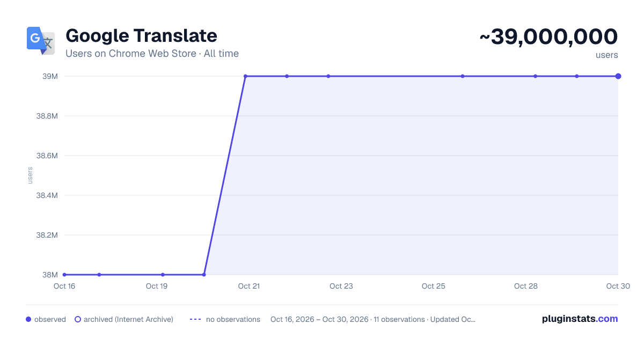
Task: Click the 38M y-axis label
Action: click(x=50, y=275)
